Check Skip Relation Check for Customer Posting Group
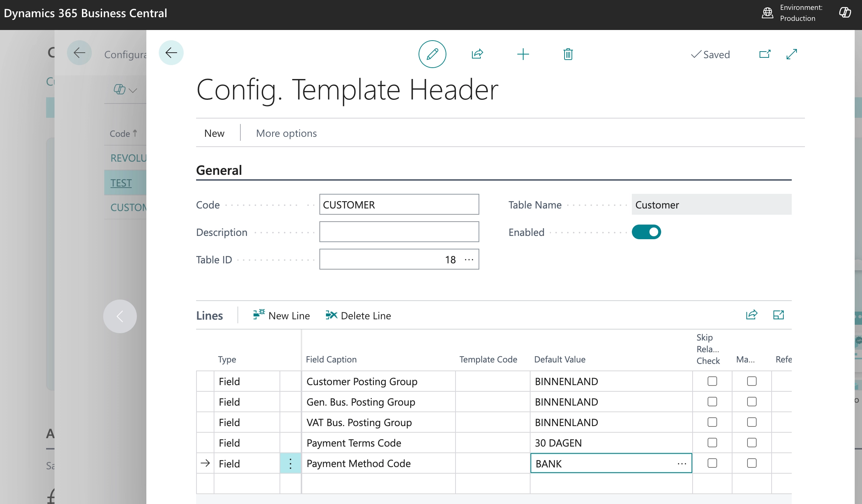Image resolution: width=862 pixels, height=504 pixels. pos(712,381)
